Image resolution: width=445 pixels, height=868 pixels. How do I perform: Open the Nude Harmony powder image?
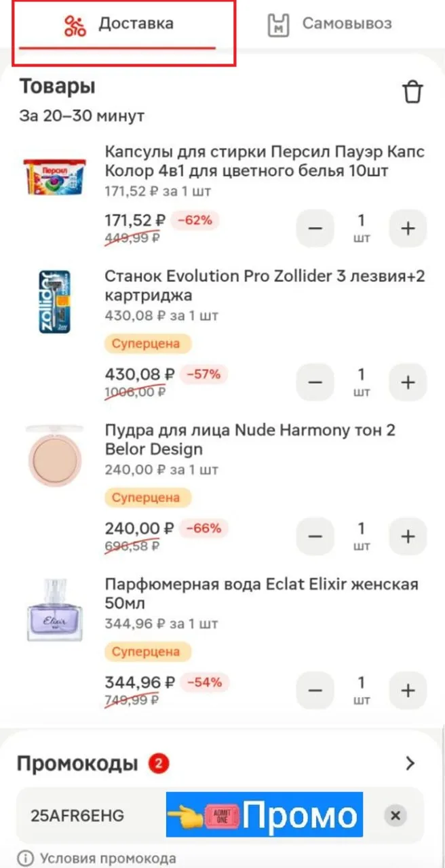coord(54,456)
